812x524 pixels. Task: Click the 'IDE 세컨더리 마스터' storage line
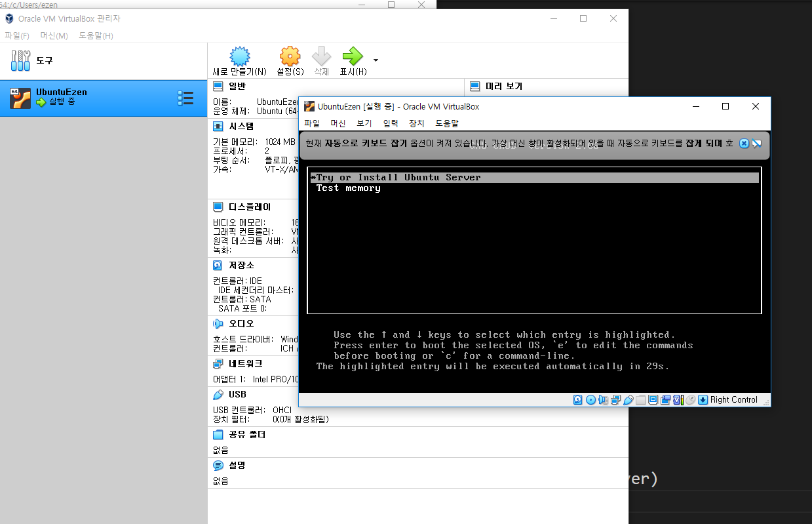coord(256,290)
